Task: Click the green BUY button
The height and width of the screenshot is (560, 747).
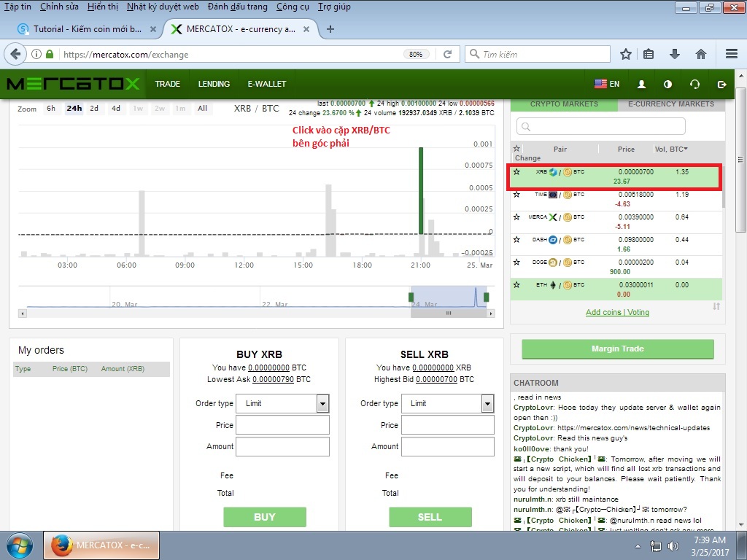Action: 264,517
